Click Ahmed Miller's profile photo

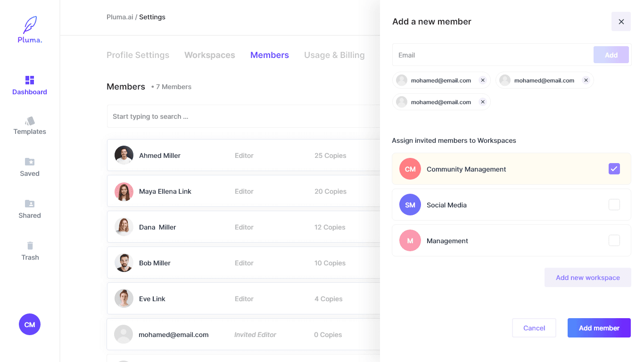coord(124,155)
